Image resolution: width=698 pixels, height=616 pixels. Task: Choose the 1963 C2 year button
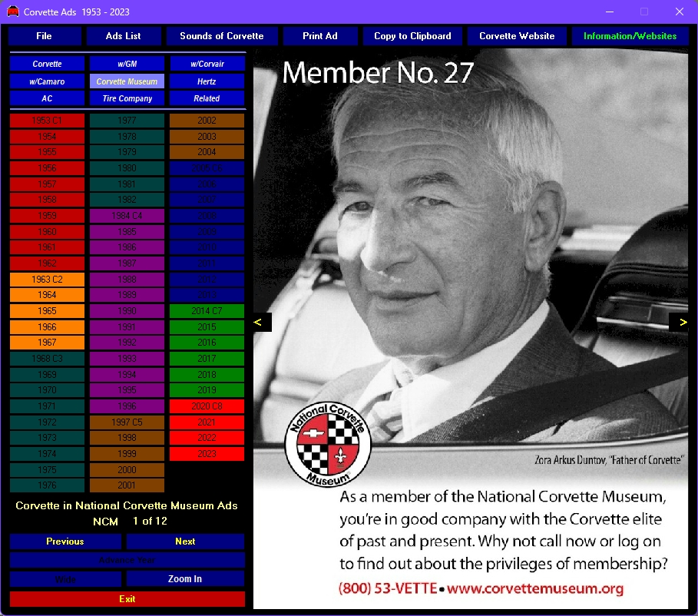(x=47, y=280)
